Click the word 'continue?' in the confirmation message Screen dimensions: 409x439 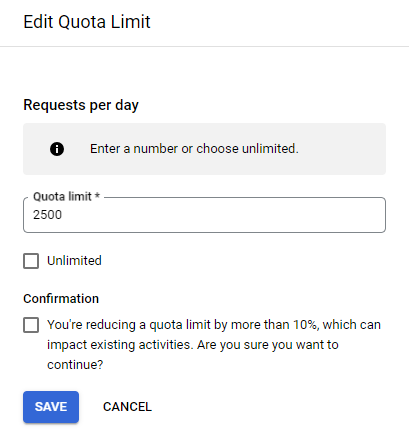tap(75, 365)
